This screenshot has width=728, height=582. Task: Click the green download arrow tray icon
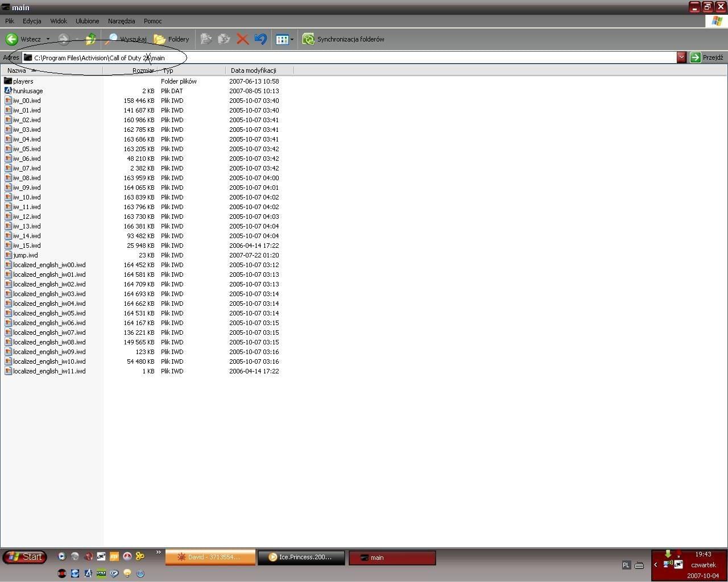point(668,554)
